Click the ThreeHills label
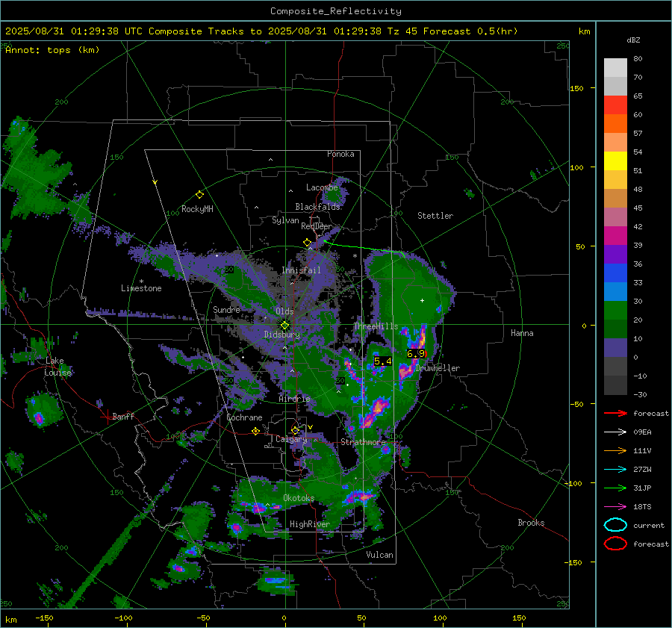This screenshot has width=672, height=628. tap(376, 326)
